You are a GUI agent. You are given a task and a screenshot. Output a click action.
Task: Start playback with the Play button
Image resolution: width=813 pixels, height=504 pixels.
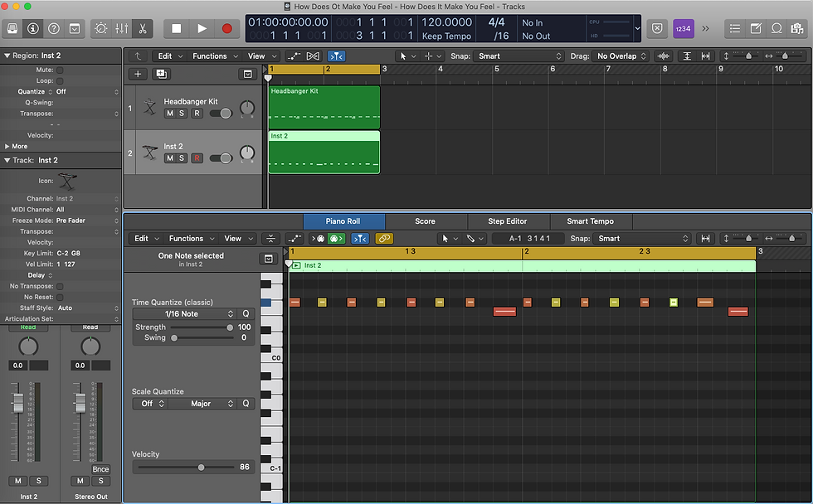pos(202,28)
